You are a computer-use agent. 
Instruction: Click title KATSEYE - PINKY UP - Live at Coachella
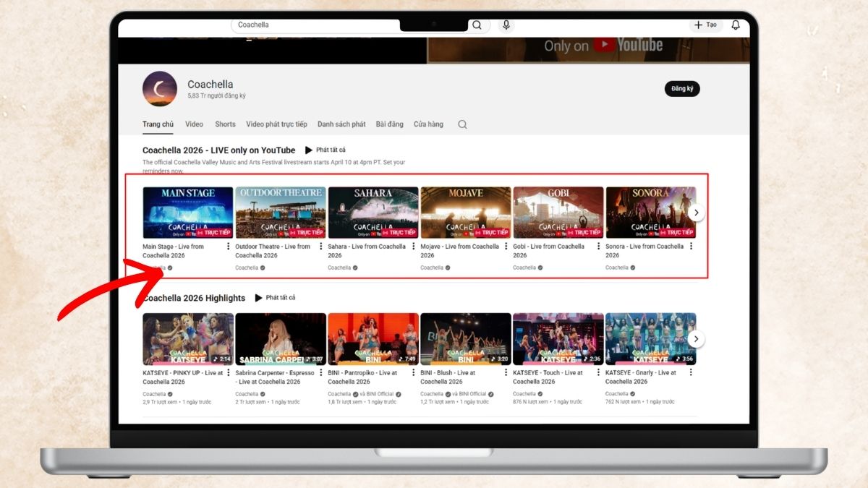click(183, 377)
